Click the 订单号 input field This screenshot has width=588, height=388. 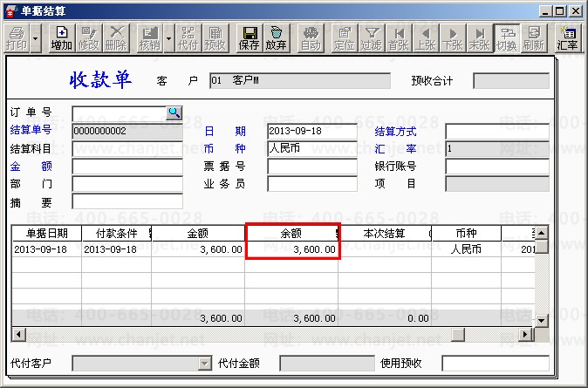(x=120, y=112)
